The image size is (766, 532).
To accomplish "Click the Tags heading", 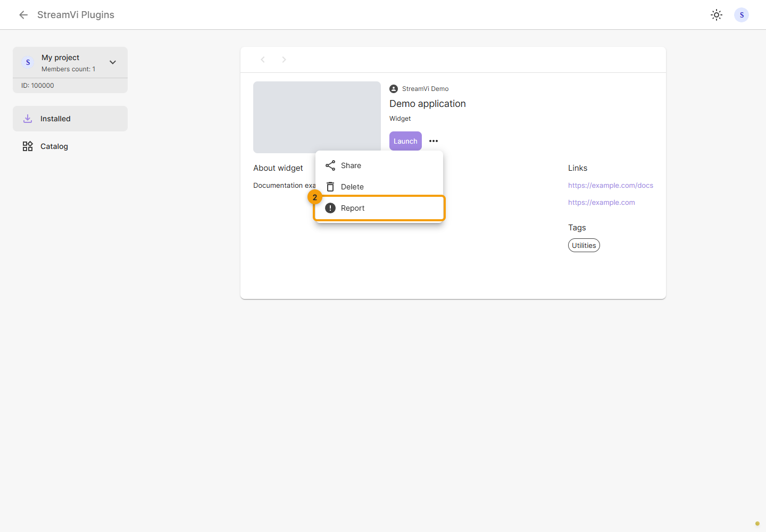I will [577, 228].
